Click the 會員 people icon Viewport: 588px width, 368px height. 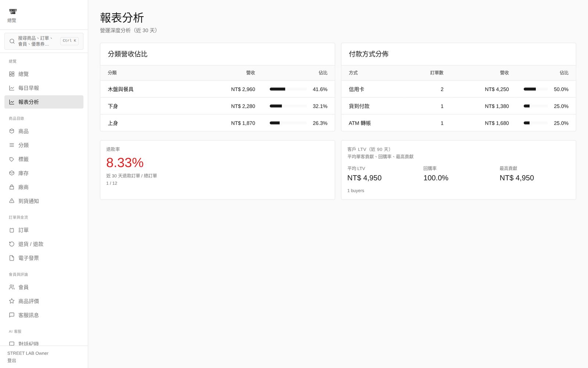(12, 287)
